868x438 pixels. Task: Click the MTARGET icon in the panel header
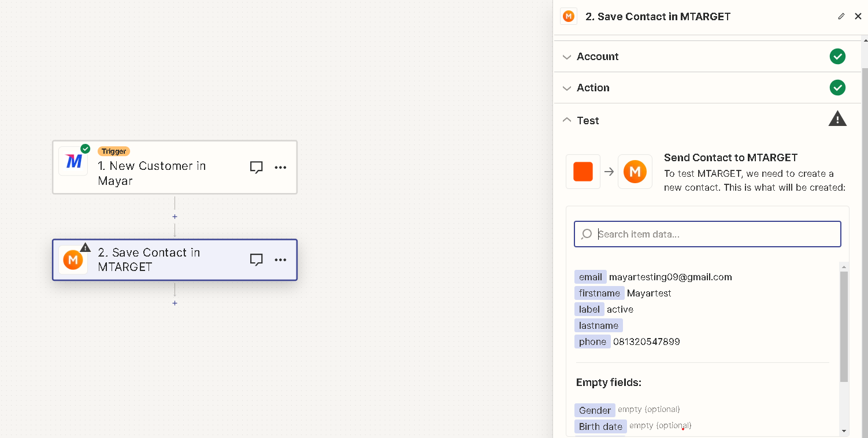pos(569,17)
